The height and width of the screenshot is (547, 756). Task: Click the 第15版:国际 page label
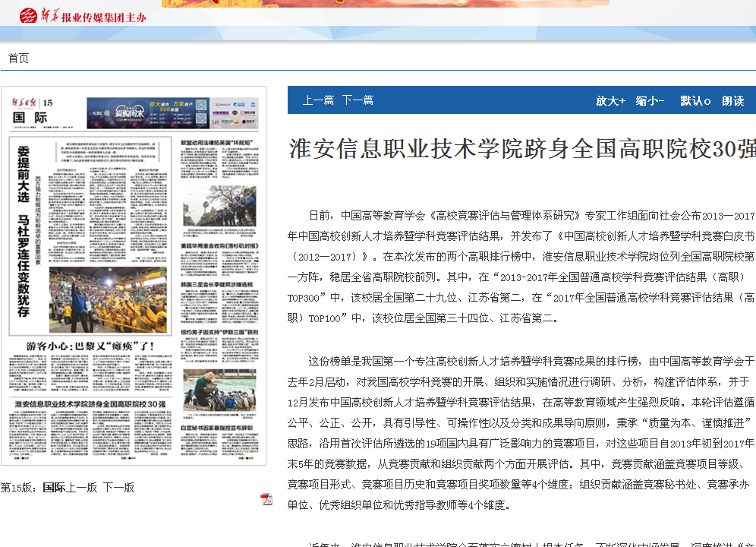(33, 488)
